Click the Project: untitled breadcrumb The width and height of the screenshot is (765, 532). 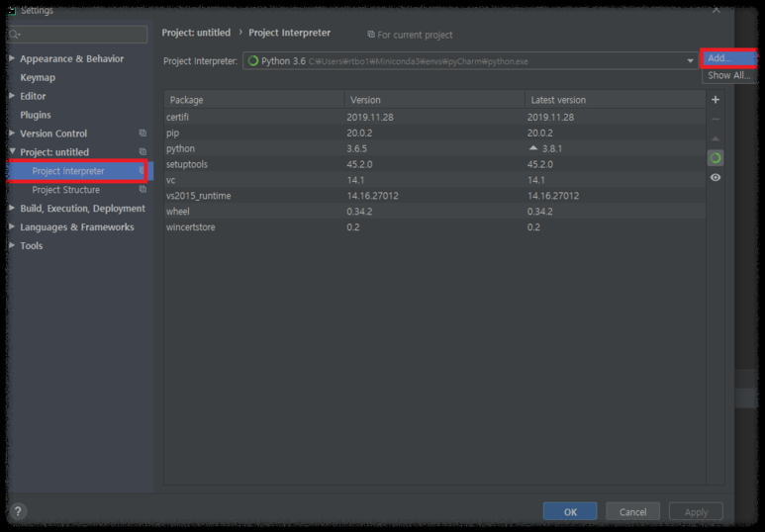tap(196, 33)
